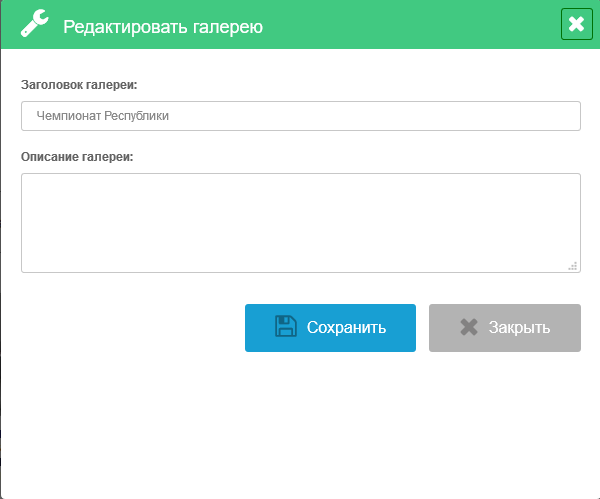The width and height of the screenshot is (600, 499).
Task: Click the textarea resize grip icon
Action: [x=573, y=265]
